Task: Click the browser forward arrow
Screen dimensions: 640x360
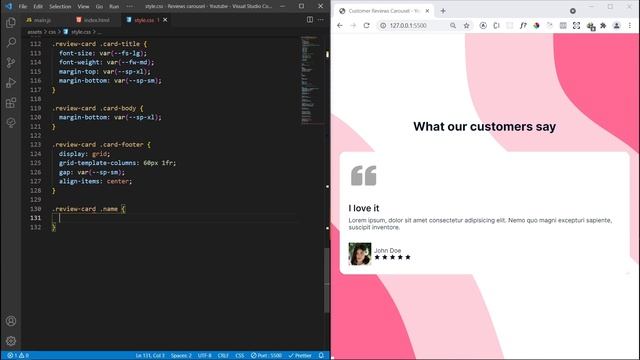Action: coord(353,25)
